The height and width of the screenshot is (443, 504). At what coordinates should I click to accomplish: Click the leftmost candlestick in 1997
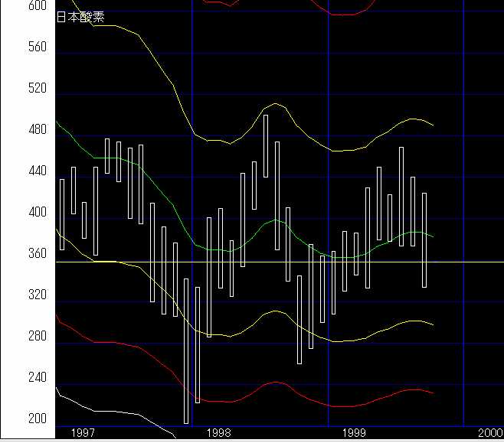click(62, 214)
